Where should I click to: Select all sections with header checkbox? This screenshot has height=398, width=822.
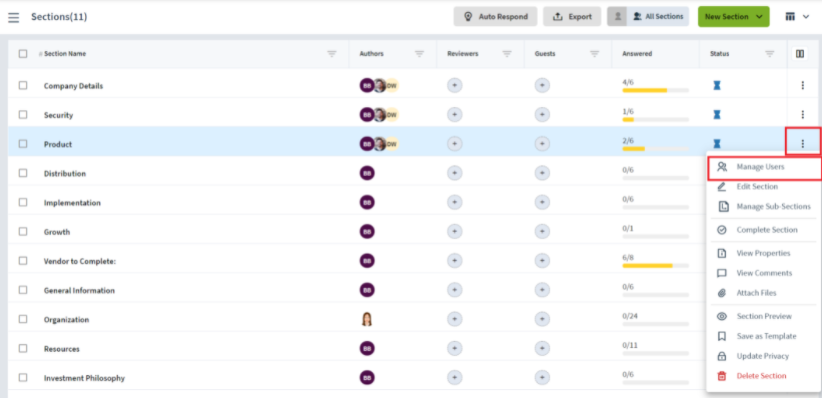pos(23,53)
